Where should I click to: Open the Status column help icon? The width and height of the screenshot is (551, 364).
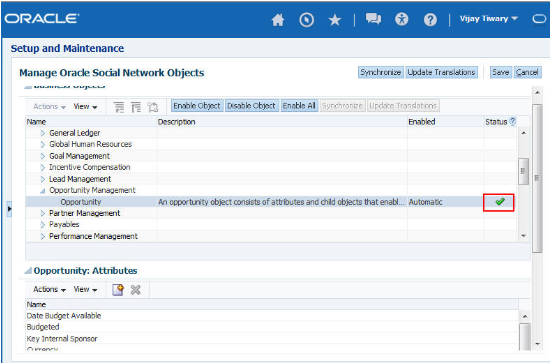click(513, 121)
